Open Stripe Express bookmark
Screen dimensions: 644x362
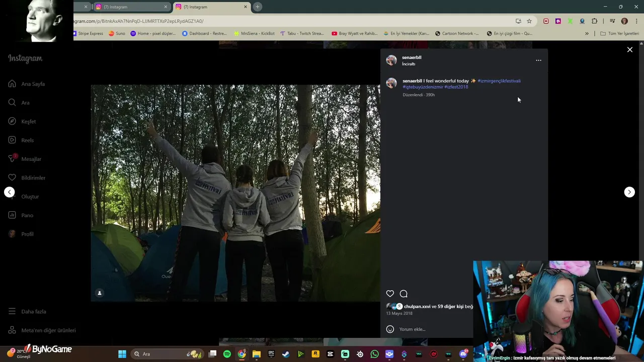[88, 34]
